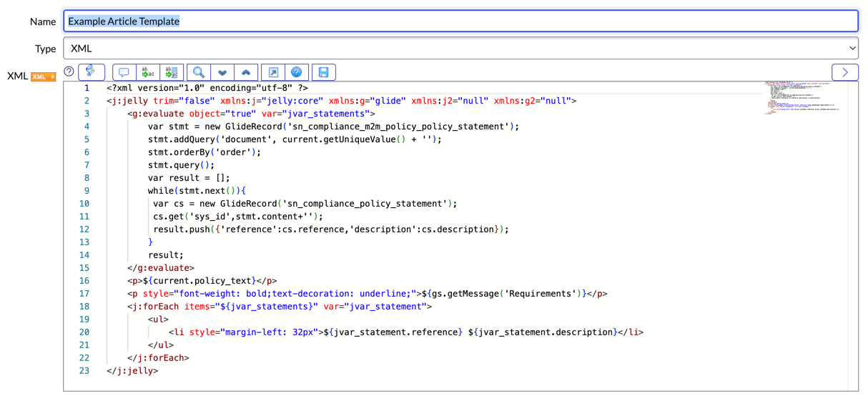Click the result.push line
Screen dimensions: 868x401
coord(330,229)
